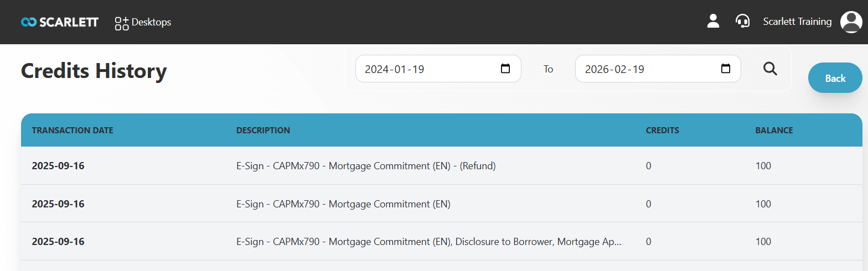The width and height of the screenshot is (868, 271).
Task: Click the Back button
Action: point(835,78)
